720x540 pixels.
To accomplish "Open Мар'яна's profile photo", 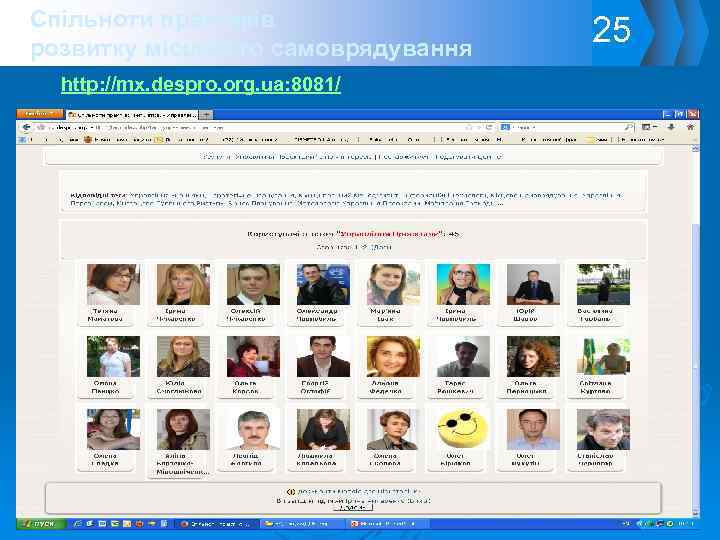I will coord(393,284).
